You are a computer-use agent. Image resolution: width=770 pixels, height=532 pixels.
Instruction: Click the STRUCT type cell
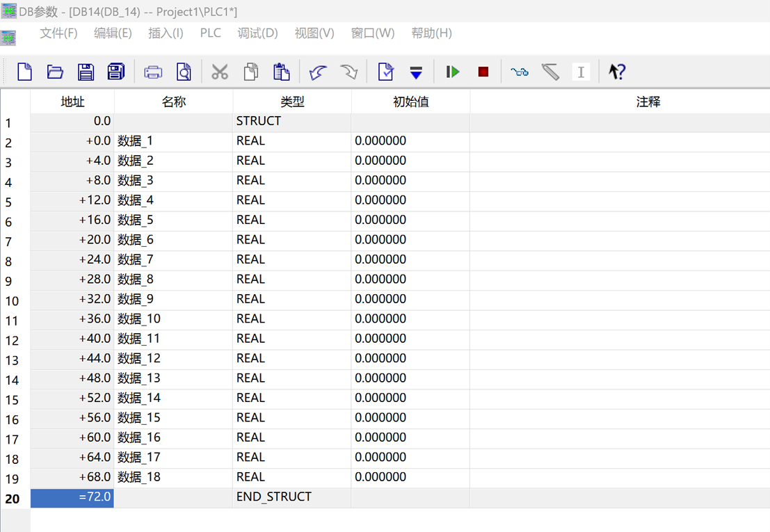pyautogui.click(x=292, y=121)
